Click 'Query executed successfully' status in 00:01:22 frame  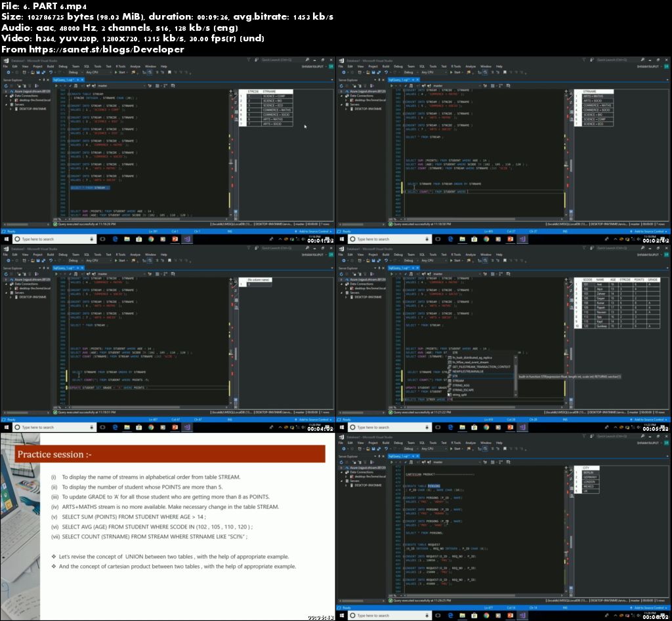[x=86, y=224]
